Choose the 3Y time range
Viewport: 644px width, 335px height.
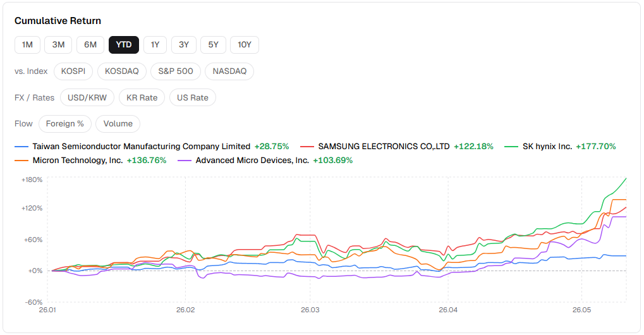[183, 45]
